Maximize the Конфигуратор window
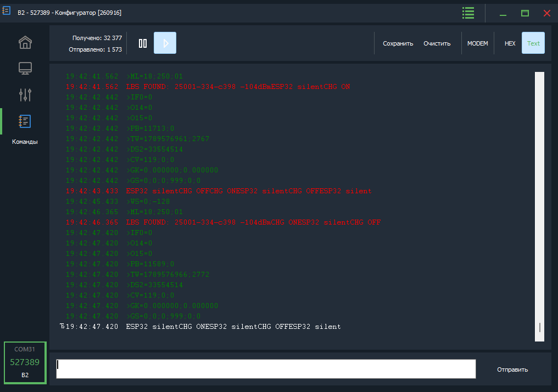 525,13
